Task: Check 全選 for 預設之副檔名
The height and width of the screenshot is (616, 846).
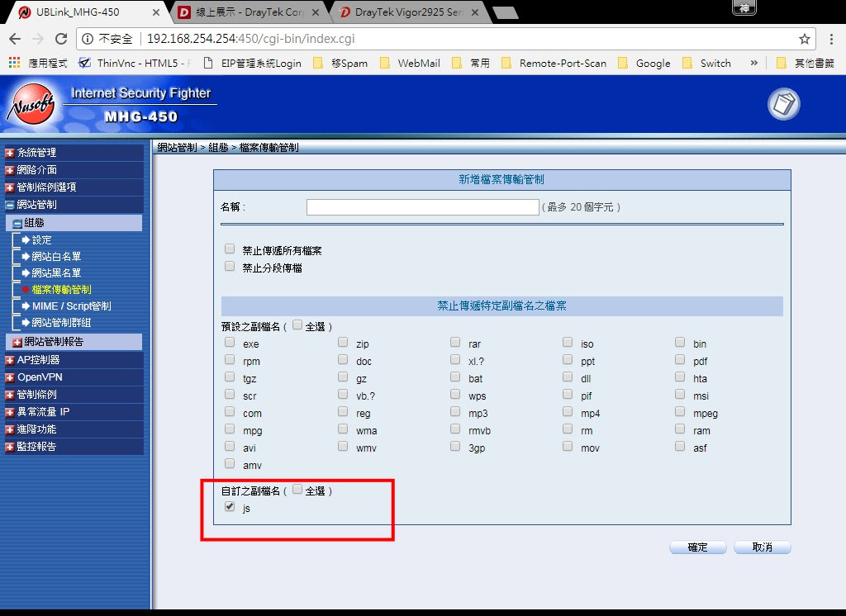Action: [x=297, y=325]
